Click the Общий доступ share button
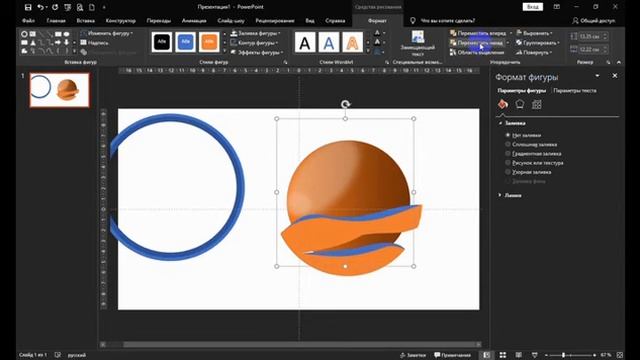Viewport: 640px width, 360px height. pyautogui.click(x=594, y=20)
